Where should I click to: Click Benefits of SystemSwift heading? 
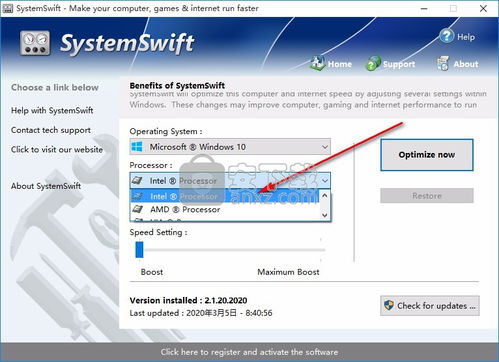tap(177, 86)
